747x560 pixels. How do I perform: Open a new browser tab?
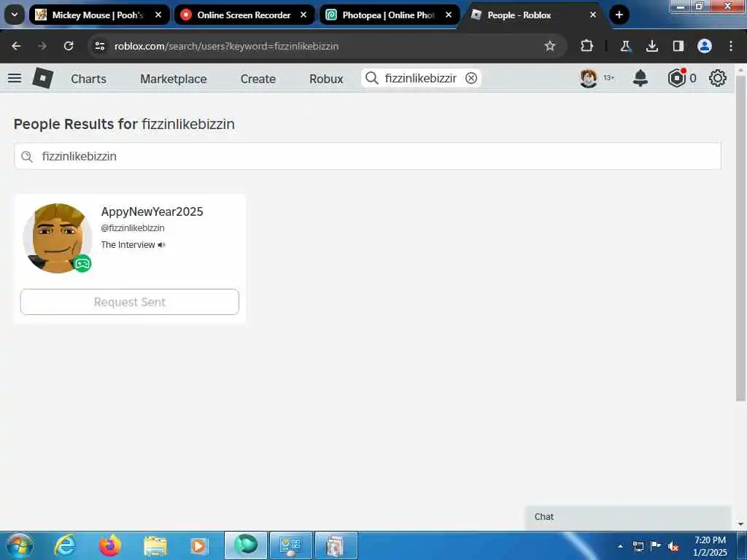[x=619, y=15]
